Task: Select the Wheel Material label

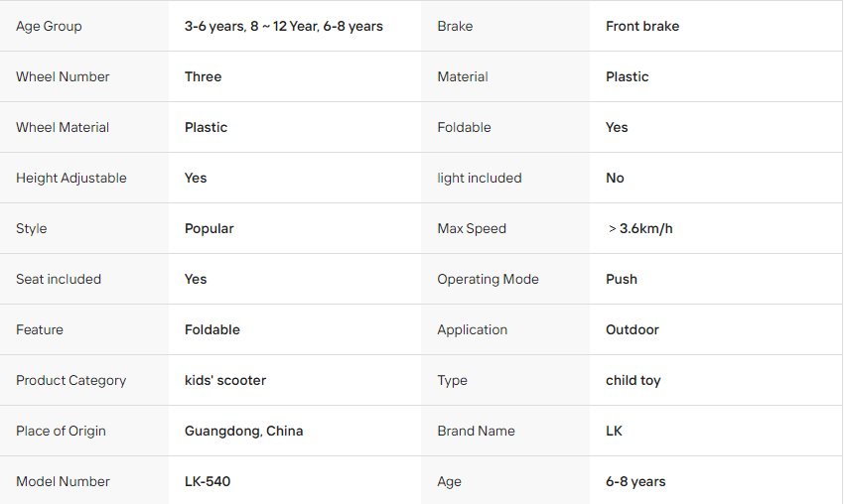Action: (63, 127)
